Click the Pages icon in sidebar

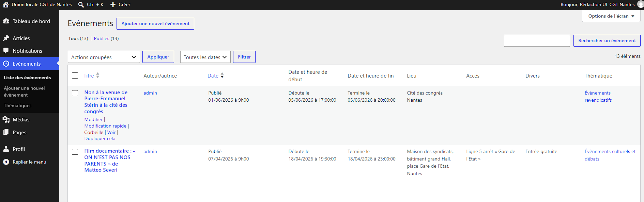[x=6, y=132]
